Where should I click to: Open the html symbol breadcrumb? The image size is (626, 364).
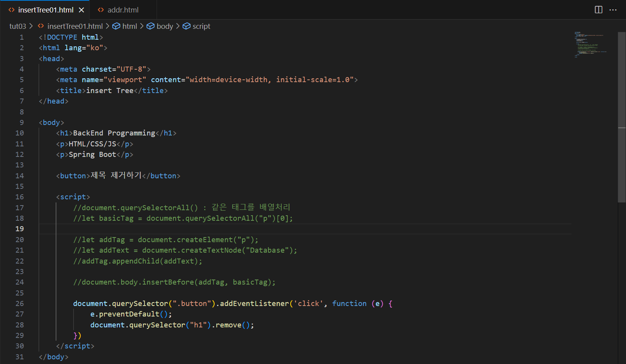(x=130, y=26)
